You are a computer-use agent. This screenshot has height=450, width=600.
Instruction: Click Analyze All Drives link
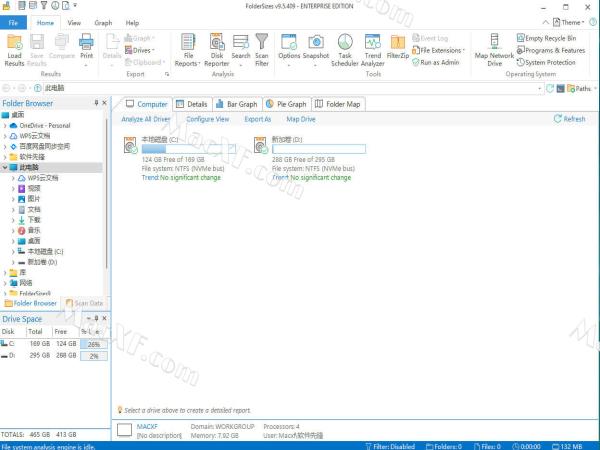tap(146, 119)
